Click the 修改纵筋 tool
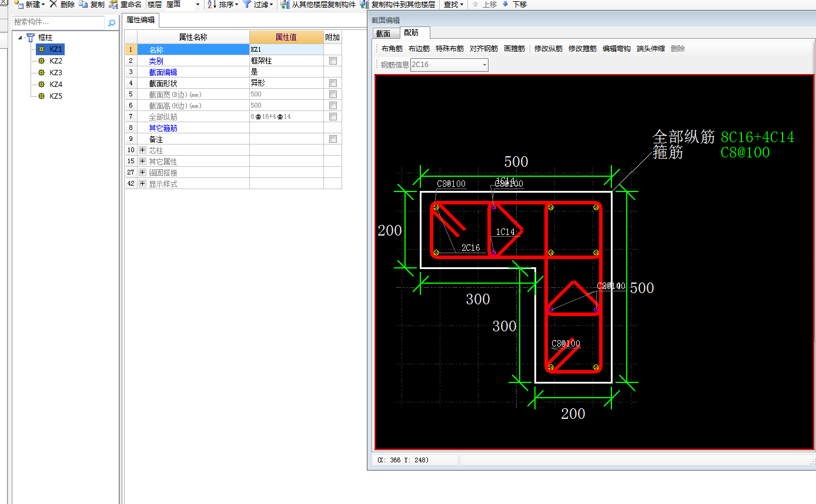 click(549, 49)
